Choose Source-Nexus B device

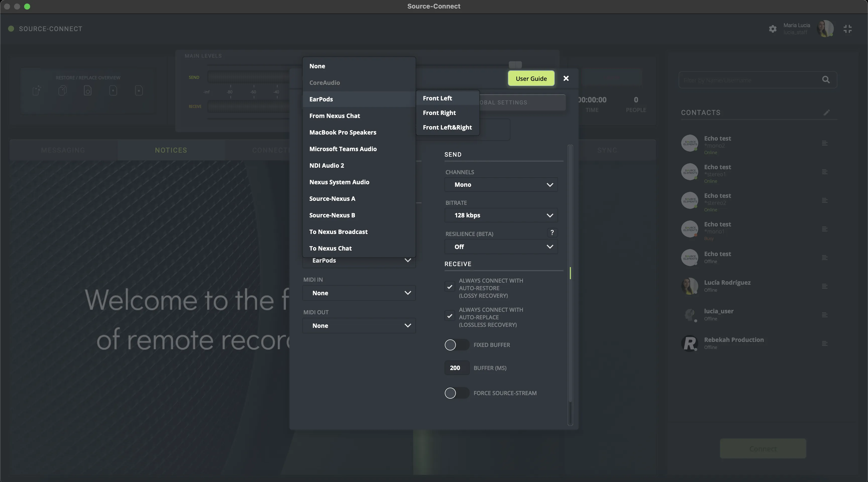pos(359,215)
